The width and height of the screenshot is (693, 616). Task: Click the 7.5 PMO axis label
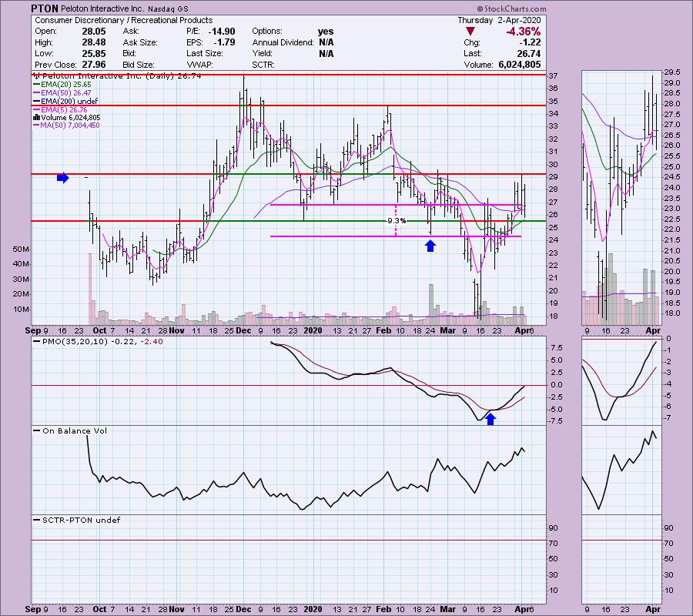point(557,348)
